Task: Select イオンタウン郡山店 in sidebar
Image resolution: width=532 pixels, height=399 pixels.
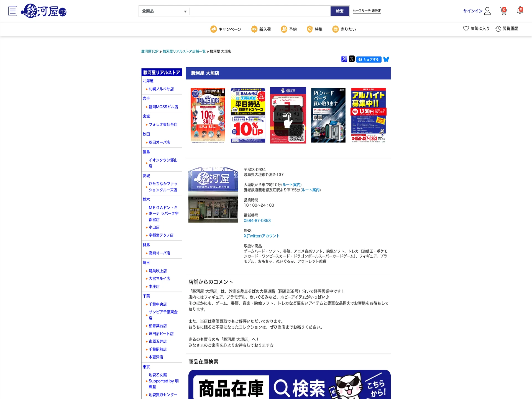Action: pyautogui.click(x=163, y=163)
